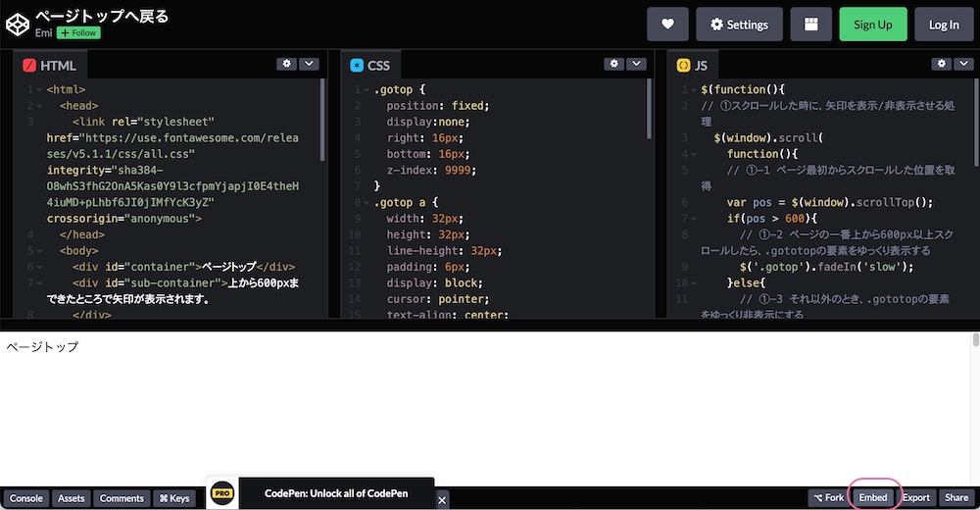The image size is (980, 510).
Task: Click the green Sign Up button
Action: click(x=873, y=25)
